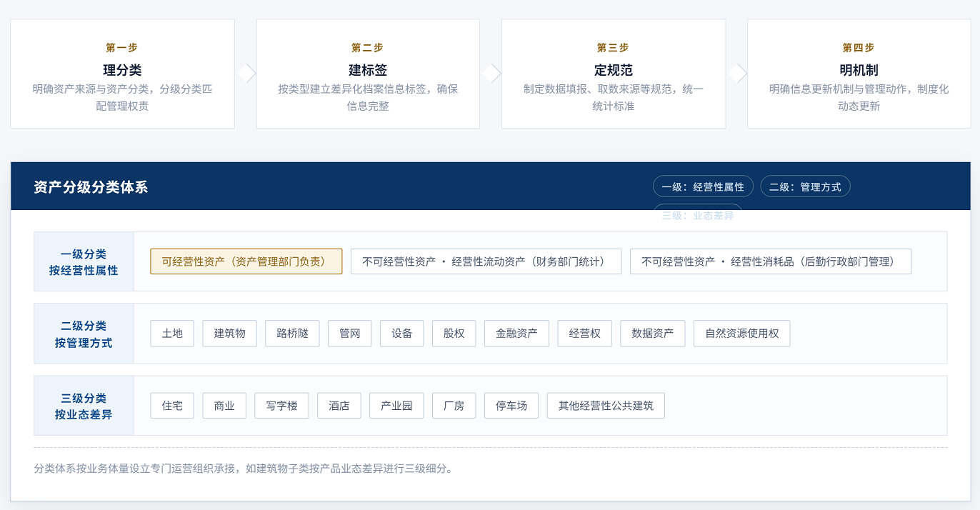The image size is (980, 510).
Task: Open the 第三步 定规范 step card
Action: (614, 74)
